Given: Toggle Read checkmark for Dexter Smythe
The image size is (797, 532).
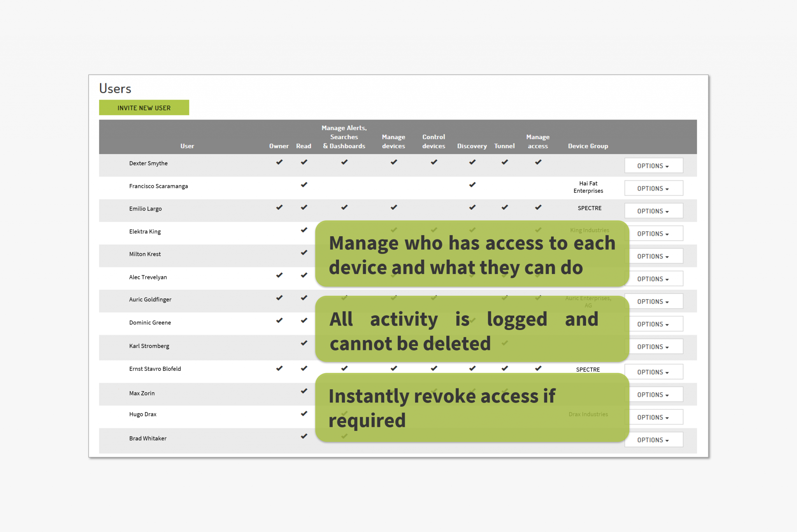Looking at the screenshot, I should click(304, 162).
